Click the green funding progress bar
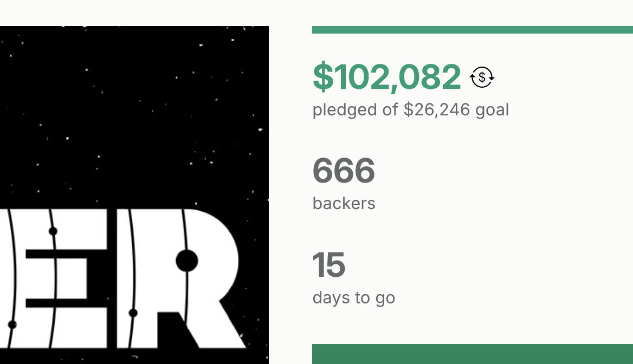Image resolution: width=633 pixels, height=364 pixels. 472,30
